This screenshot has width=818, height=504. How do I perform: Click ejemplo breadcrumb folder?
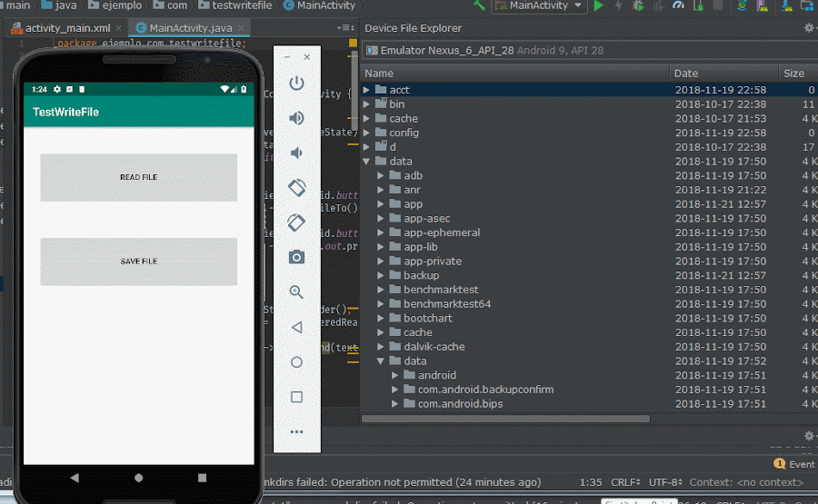coord(115,5)
